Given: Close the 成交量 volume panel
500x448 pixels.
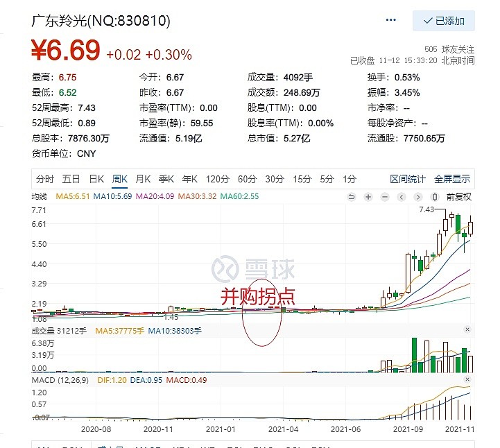Looking at the screenshot, I should tap(467, 329).
